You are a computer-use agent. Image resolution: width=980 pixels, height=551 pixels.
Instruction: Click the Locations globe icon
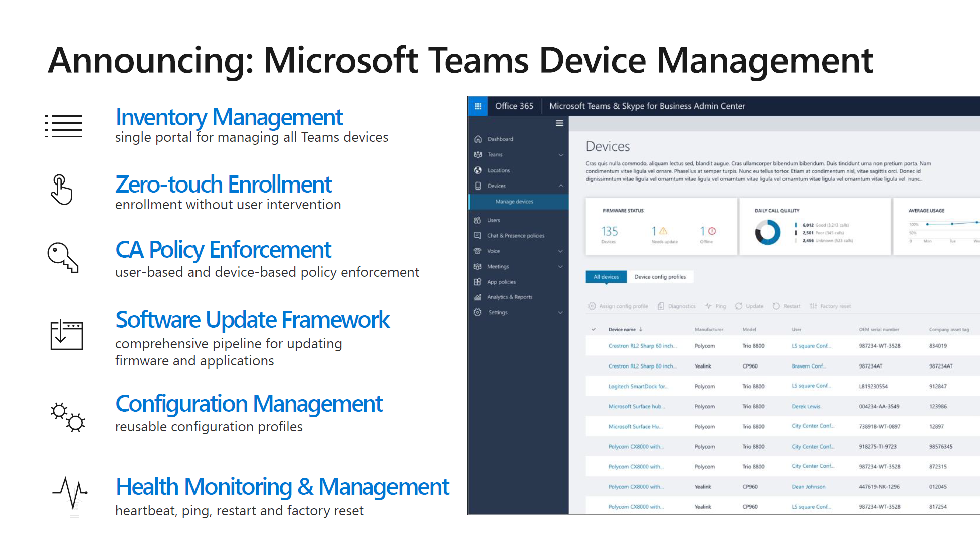click(478, 170)
